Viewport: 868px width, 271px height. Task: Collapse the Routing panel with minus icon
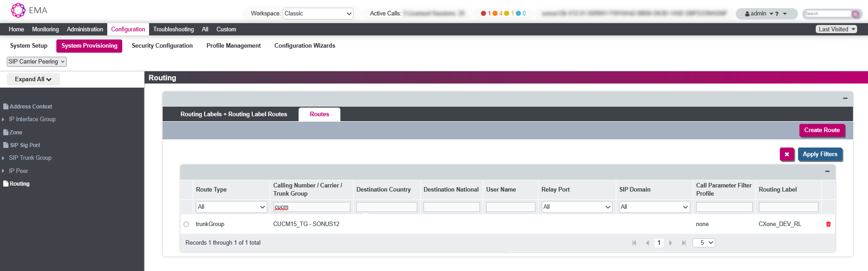tap(845, 98)
